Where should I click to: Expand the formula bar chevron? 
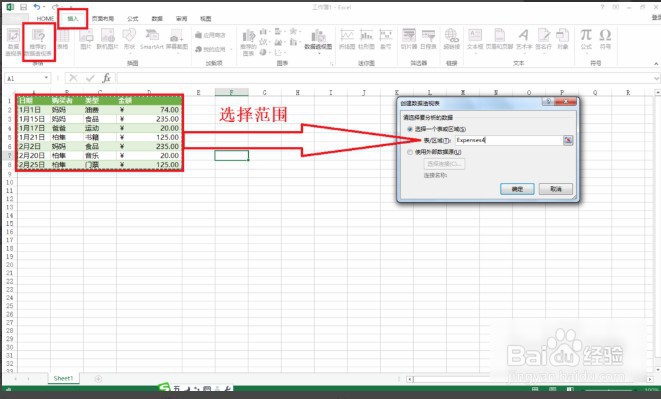(x=656, y=78)
